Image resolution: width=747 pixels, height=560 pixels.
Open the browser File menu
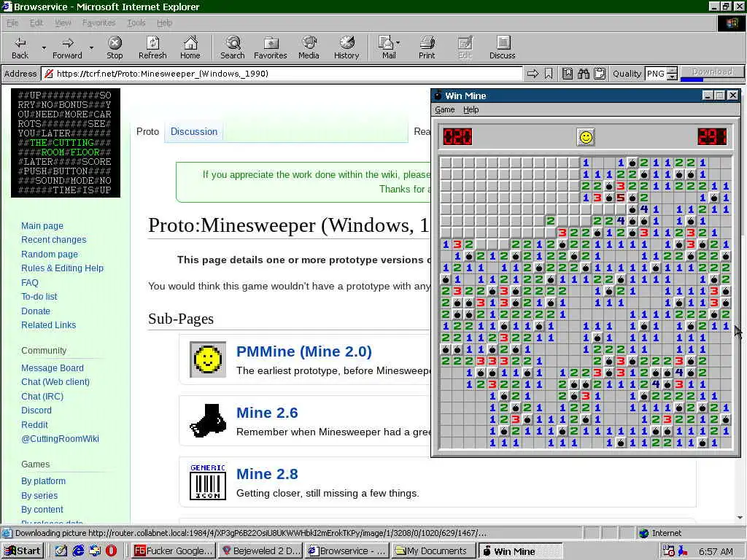[12, 23]
